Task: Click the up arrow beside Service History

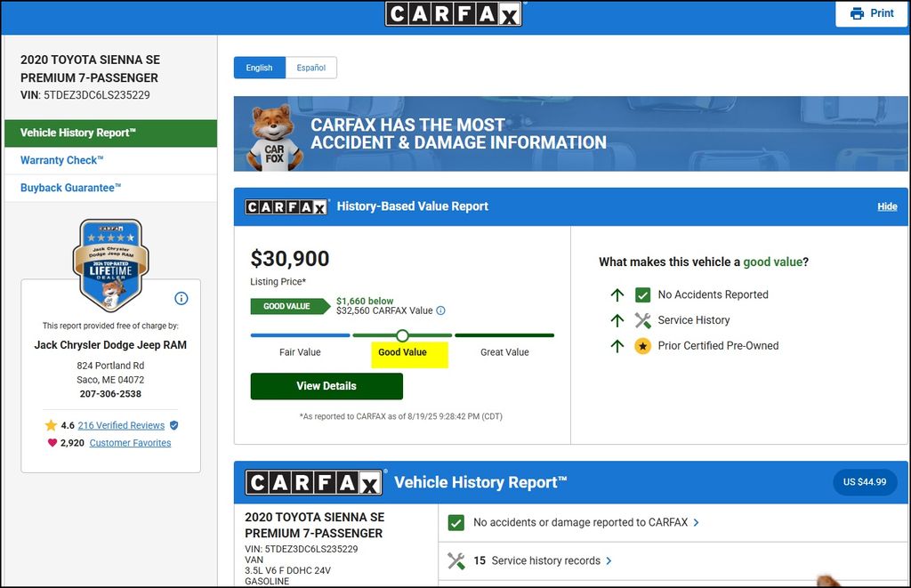Action: (617, 320)
